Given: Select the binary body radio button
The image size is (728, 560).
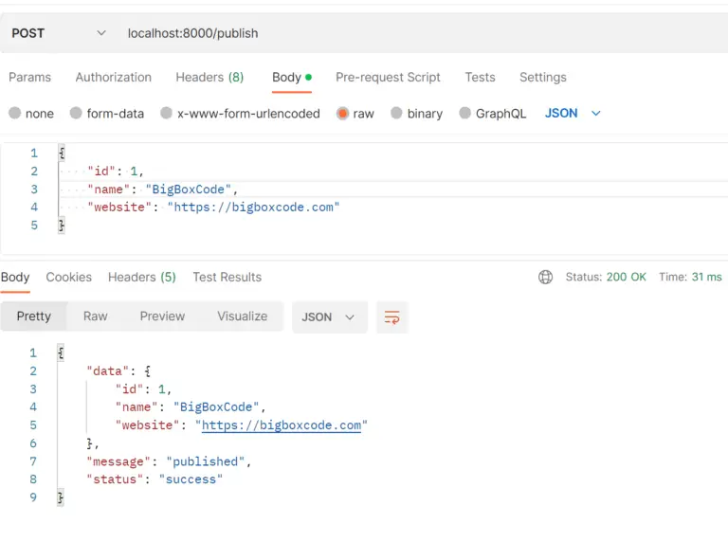Looking at the screenshot, I should pos(396,113).
